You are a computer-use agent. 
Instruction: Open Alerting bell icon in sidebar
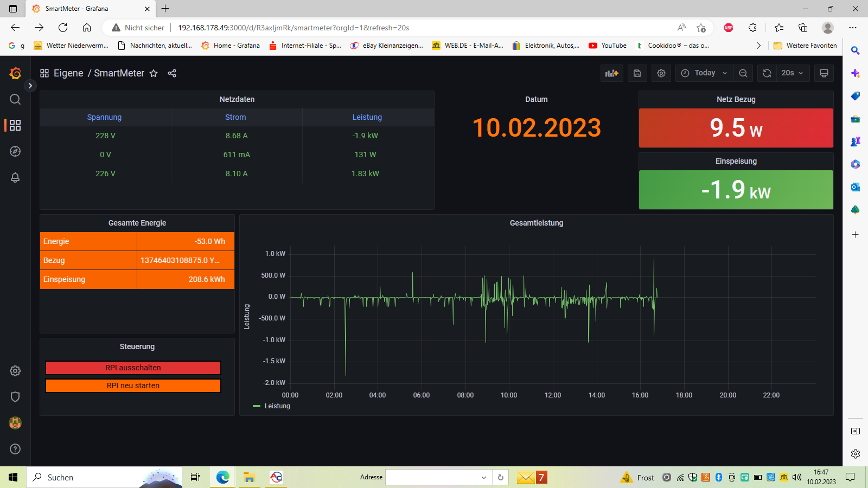click(15, 177)
